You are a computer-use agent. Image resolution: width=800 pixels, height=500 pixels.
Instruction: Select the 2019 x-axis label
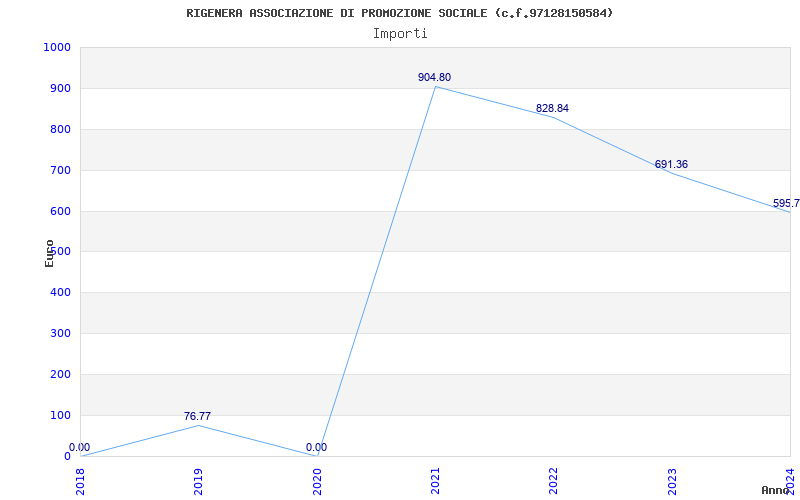[x=198, y=482]
